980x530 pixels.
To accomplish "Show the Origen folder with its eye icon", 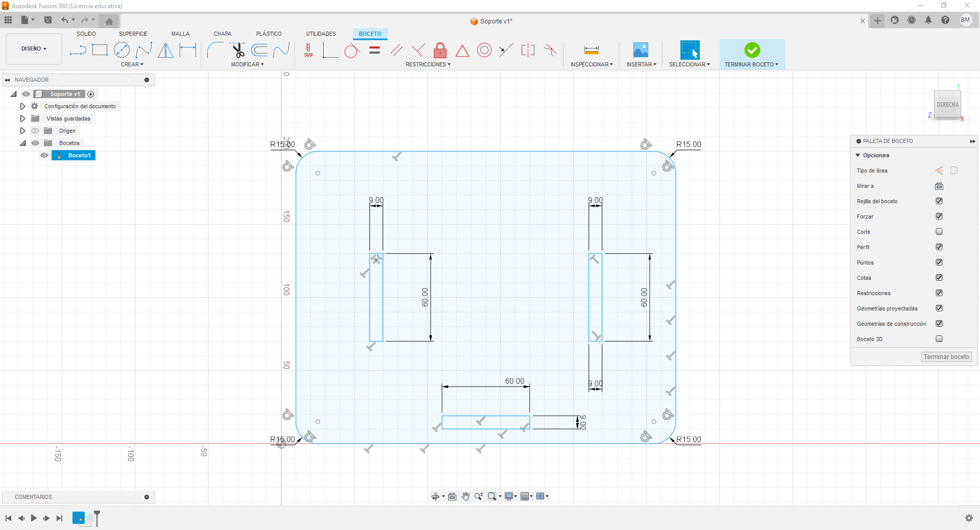I will click(35, 131).
